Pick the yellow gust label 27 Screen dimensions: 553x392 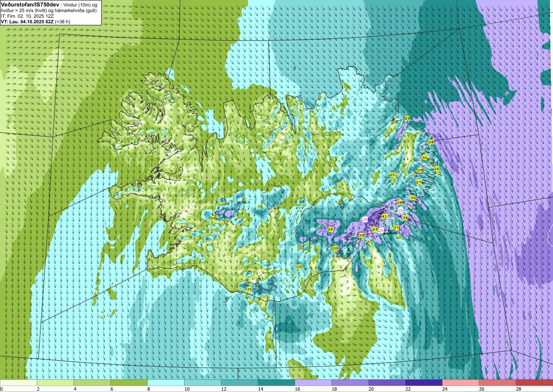[x=419, y=182]
